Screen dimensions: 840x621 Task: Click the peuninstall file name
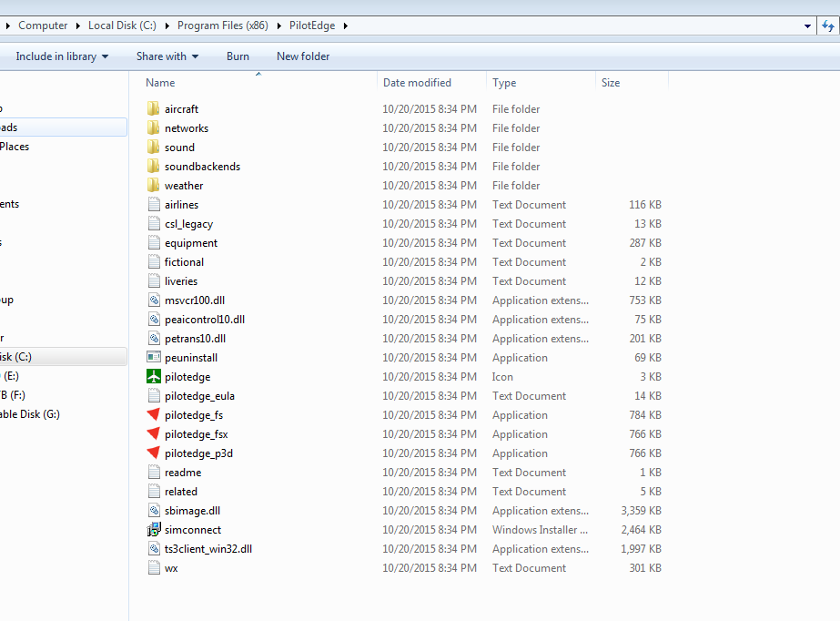(191, 358)
